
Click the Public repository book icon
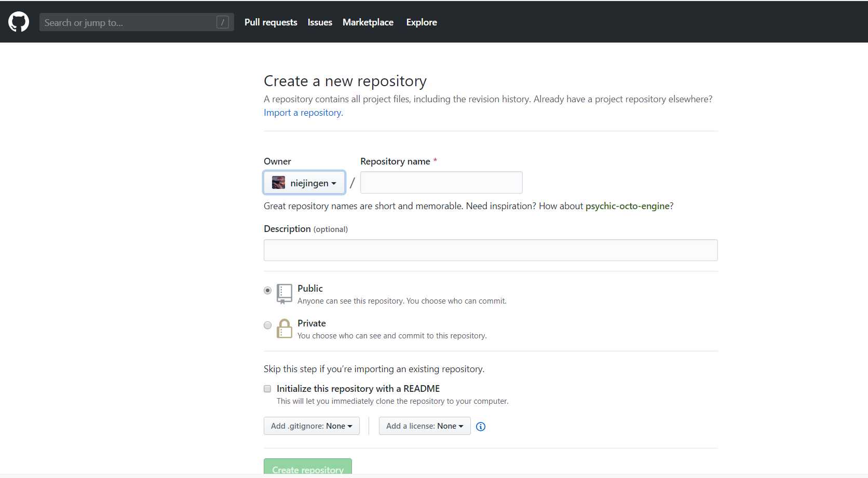[x=284, y=293]
